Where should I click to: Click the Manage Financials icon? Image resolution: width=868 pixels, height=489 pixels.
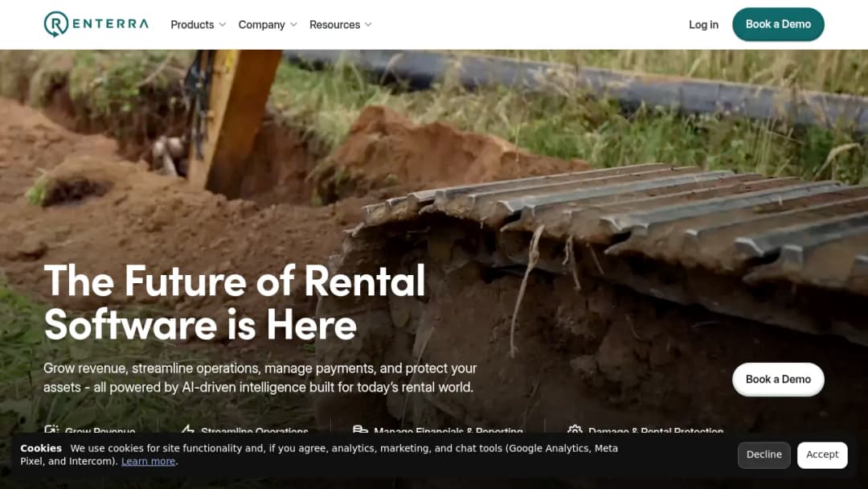click(x=360, y=429)
